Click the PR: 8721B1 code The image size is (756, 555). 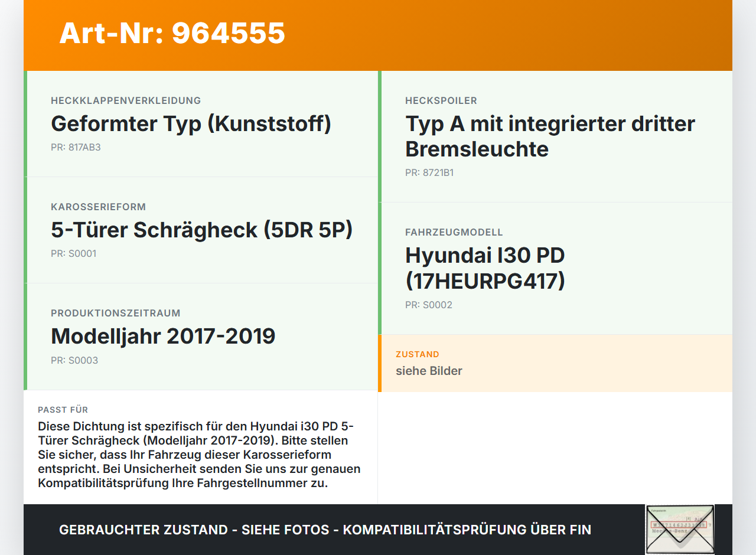tap(429, 172)
